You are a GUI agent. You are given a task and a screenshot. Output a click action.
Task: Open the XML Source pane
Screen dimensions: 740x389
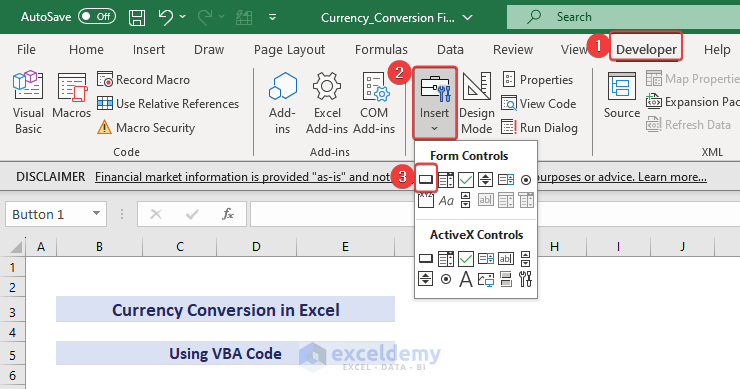(622, 95)
